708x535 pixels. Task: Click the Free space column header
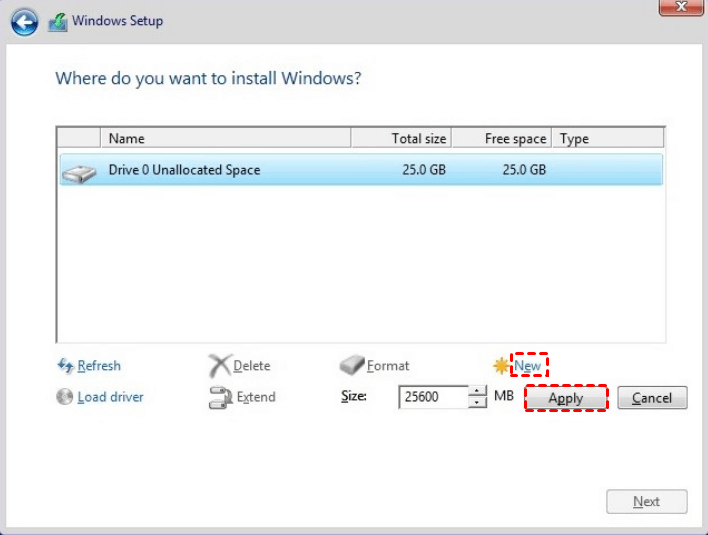[502, 138]
